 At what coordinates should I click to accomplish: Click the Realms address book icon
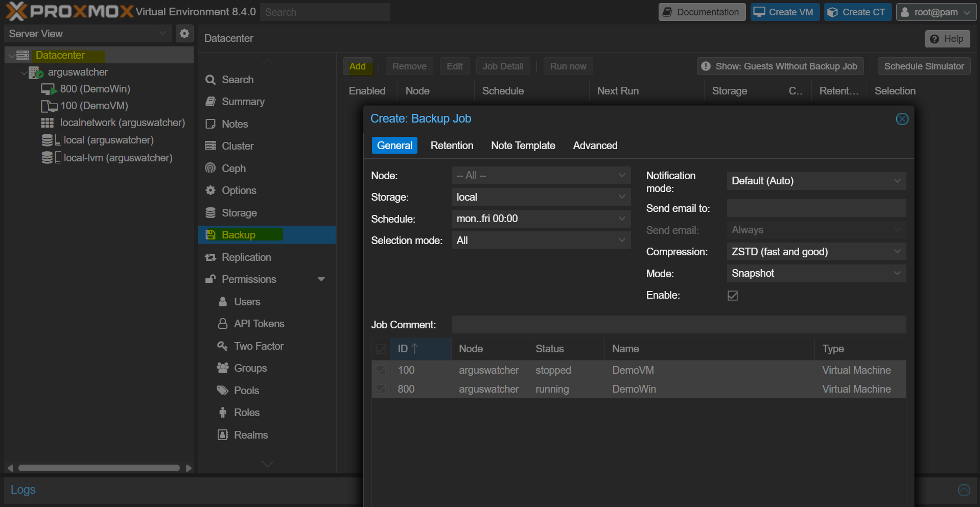223,435
